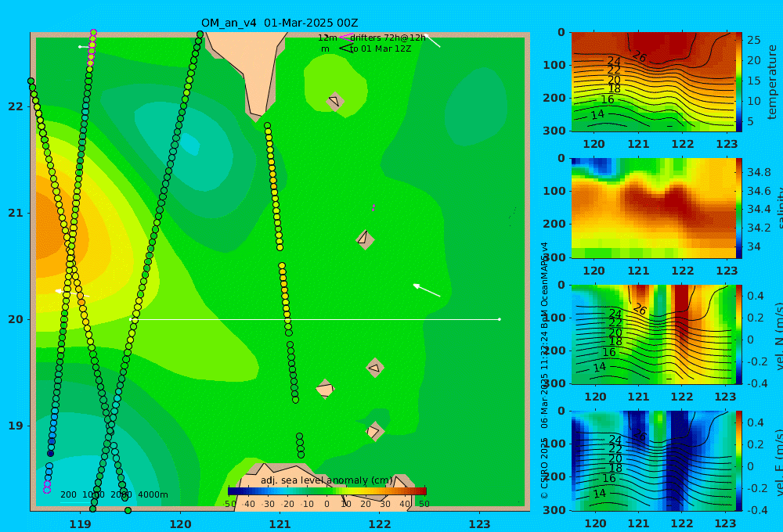Click the "14" contour label in the temperature section

pos(597,114)
